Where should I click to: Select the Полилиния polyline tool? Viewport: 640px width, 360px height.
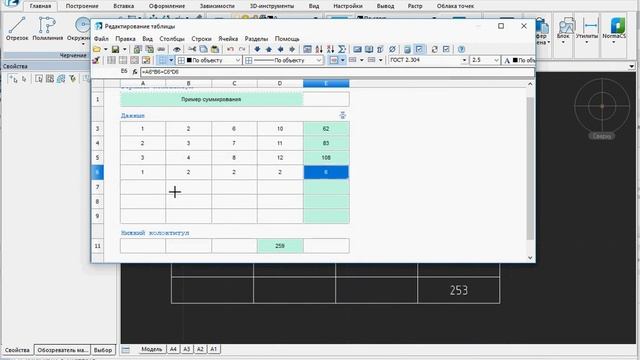(x=47, y=29)
